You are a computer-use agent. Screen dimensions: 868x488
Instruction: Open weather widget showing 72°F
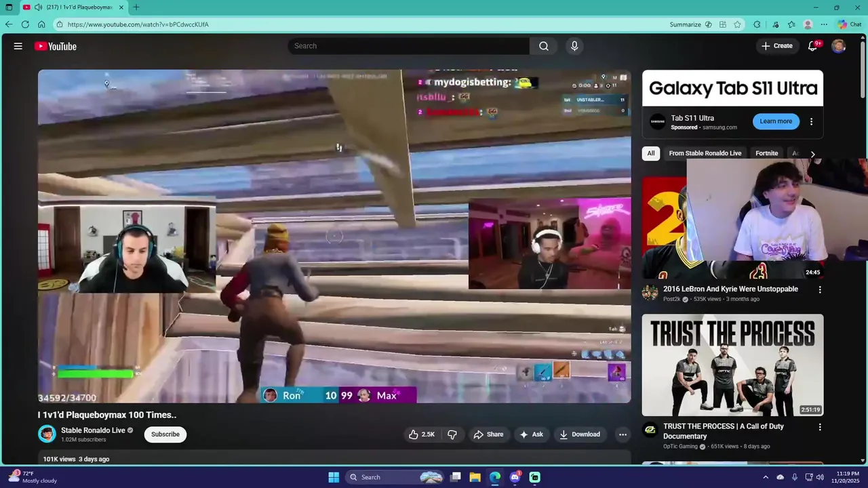(x=33, y=476)
